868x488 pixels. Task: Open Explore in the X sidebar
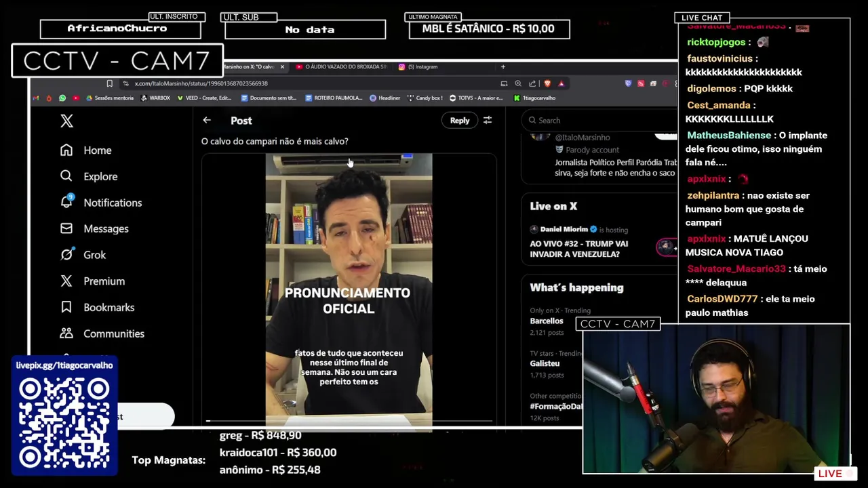88,176
